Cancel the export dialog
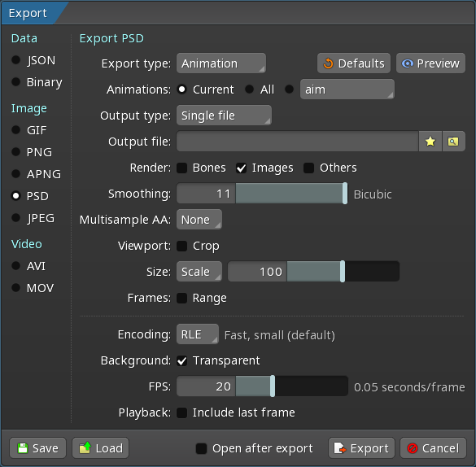Screen dimensions: 476x467 (x=433, y=448)
